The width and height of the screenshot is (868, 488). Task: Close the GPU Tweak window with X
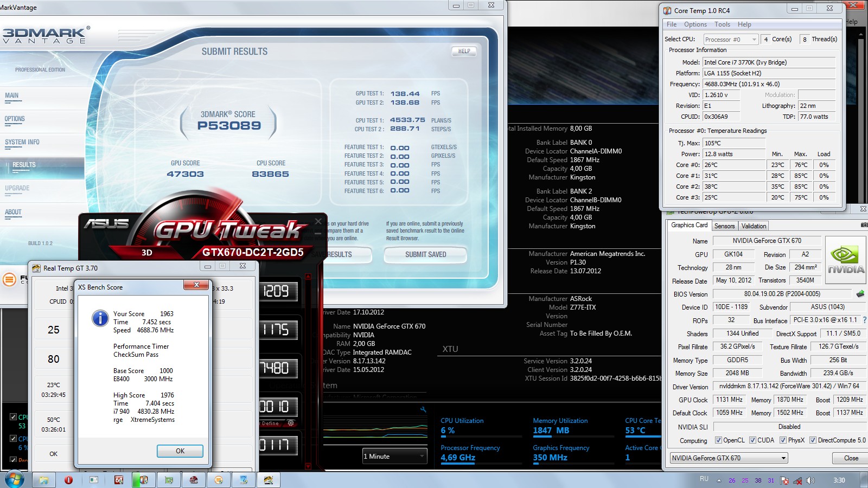point(318,221)
